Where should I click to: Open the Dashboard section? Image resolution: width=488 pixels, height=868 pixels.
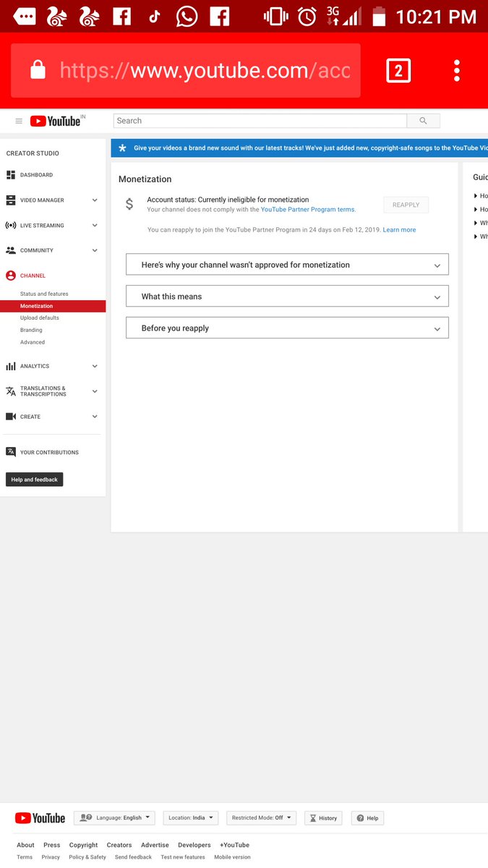(36, 175)
